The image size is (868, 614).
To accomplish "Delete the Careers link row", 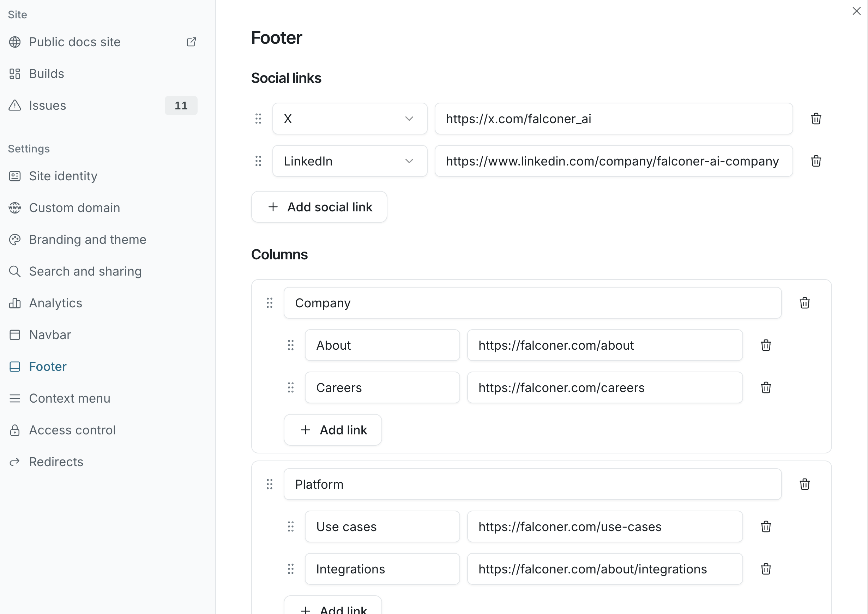I will pos(766,387).
